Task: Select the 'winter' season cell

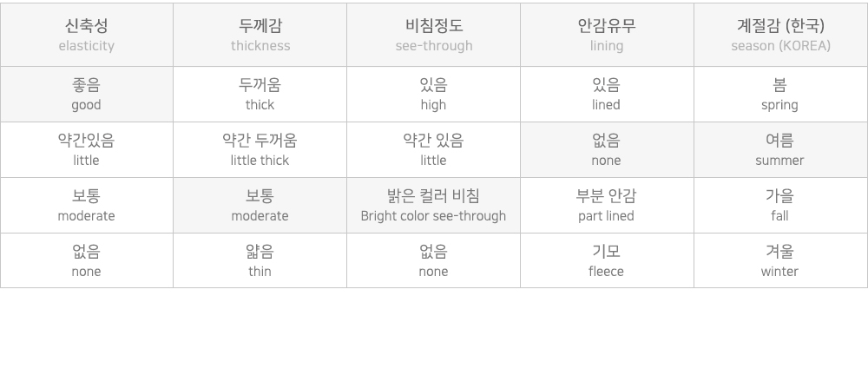Action: [x=780, y=261]
